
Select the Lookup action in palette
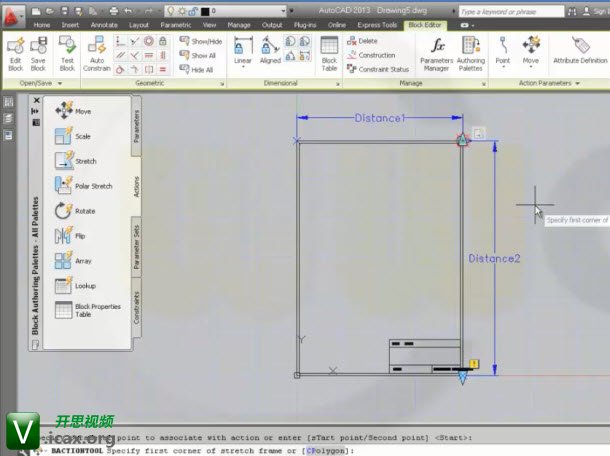(75, 286)
